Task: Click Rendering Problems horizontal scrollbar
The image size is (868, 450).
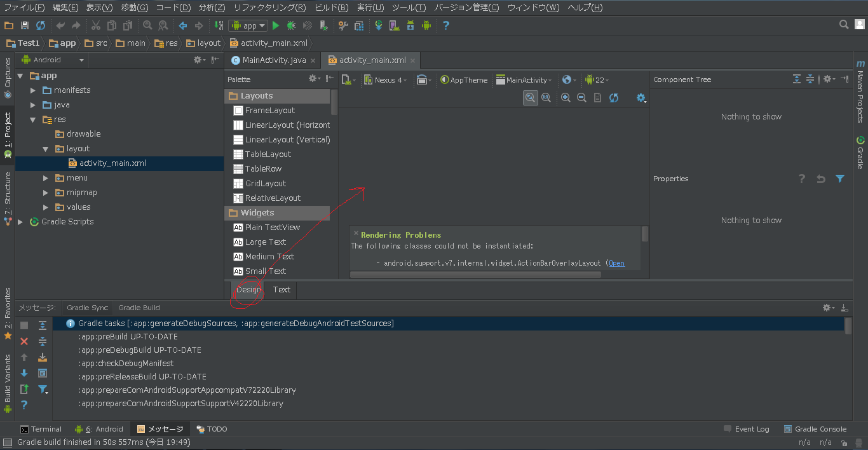Action: (x=475, y=275)
